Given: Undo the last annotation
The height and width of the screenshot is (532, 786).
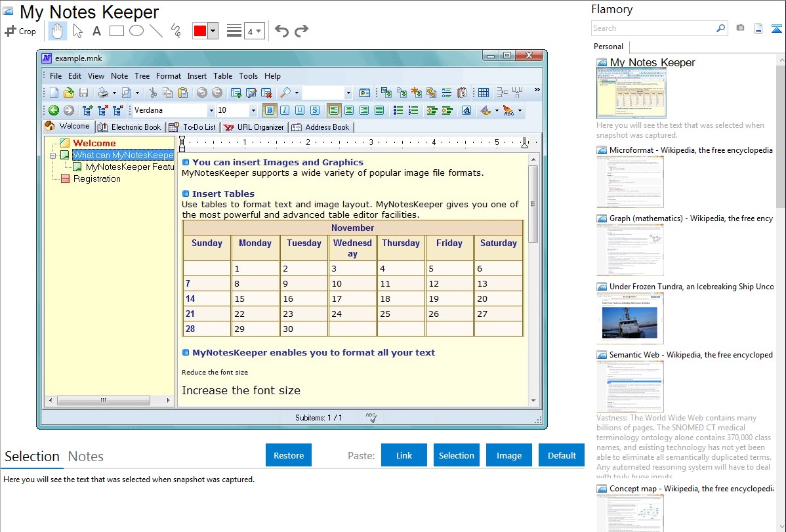Looking at the screenshot, I should click(281, 31).
